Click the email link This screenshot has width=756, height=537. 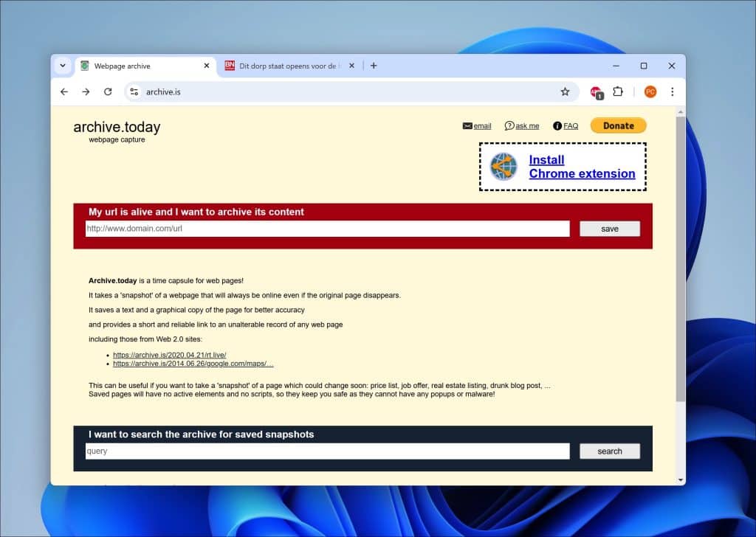point(482,126)
